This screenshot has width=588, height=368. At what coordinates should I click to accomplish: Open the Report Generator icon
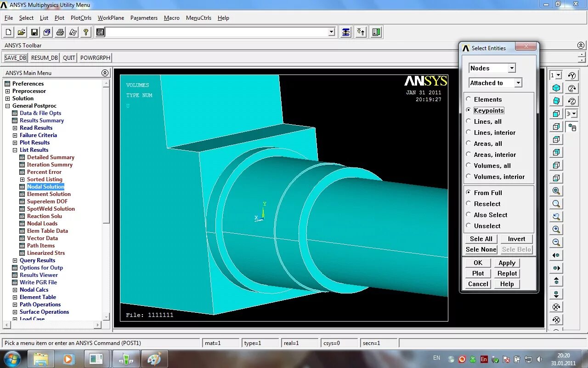73,32
